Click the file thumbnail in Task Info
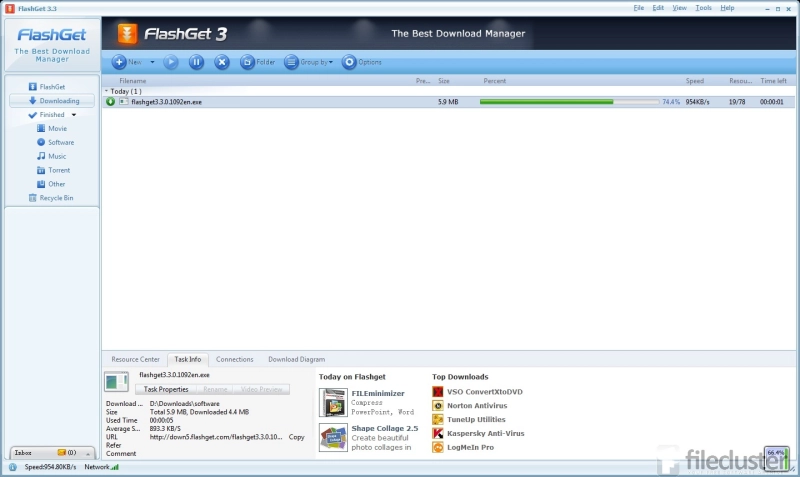Screen dimensions: 800x477 (x=116, y=382)
